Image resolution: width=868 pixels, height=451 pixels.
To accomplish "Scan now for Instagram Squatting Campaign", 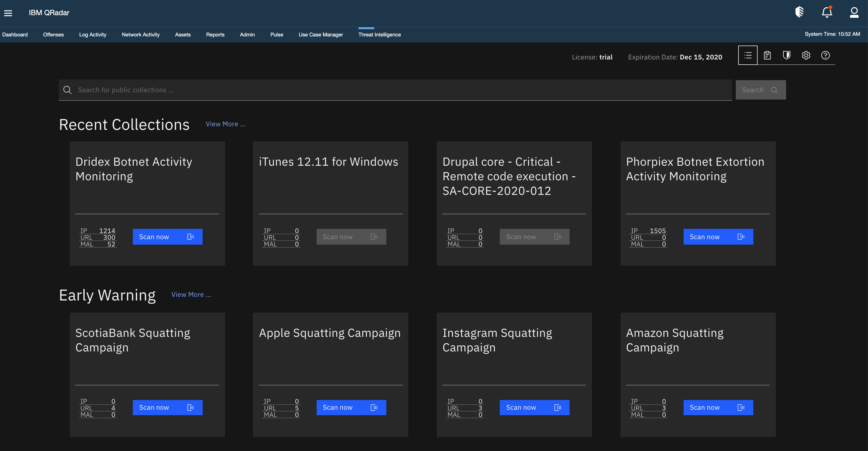I will [534, 408].
